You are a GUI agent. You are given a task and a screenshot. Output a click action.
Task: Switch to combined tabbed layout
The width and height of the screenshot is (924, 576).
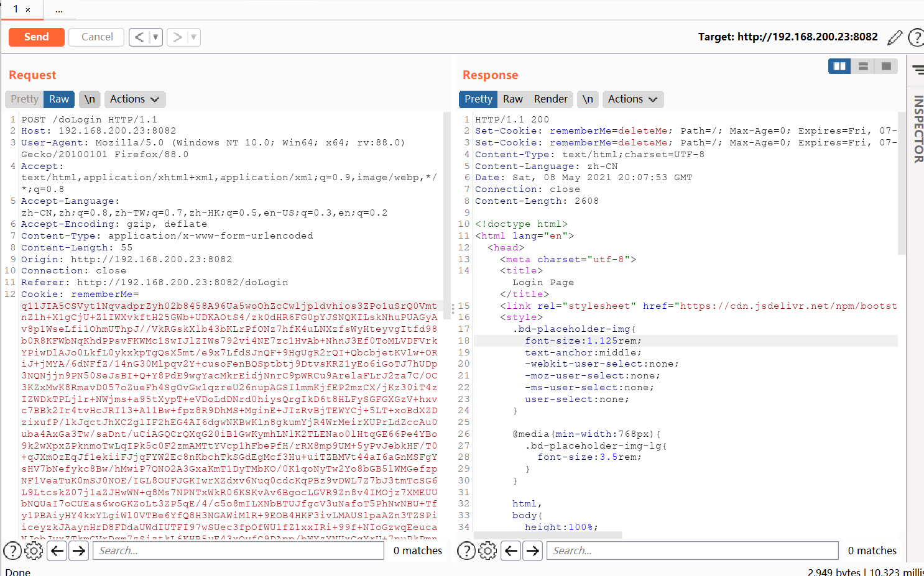pos(886,66)
